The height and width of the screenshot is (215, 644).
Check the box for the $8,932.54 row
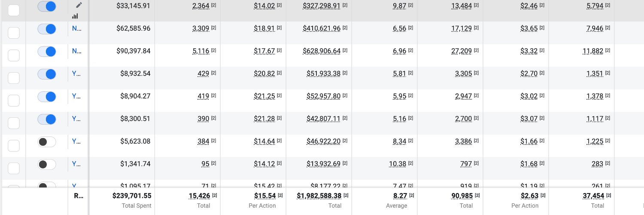(x=14, y=78)
